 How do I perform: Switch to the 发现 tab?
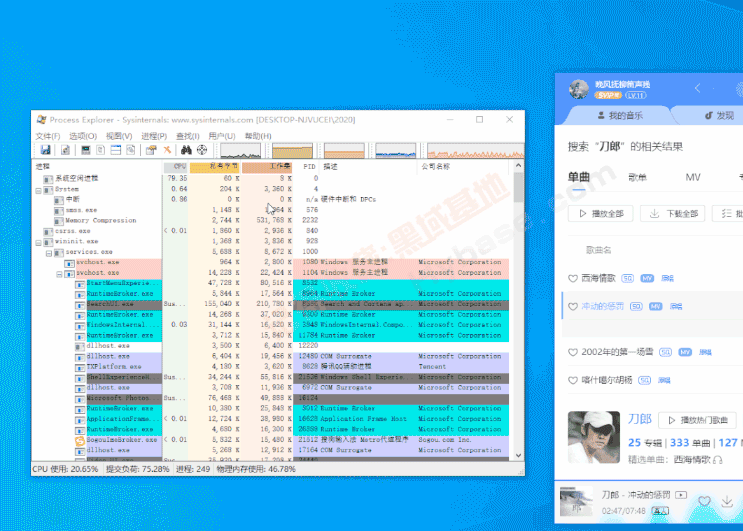click(x=719, y=116)
